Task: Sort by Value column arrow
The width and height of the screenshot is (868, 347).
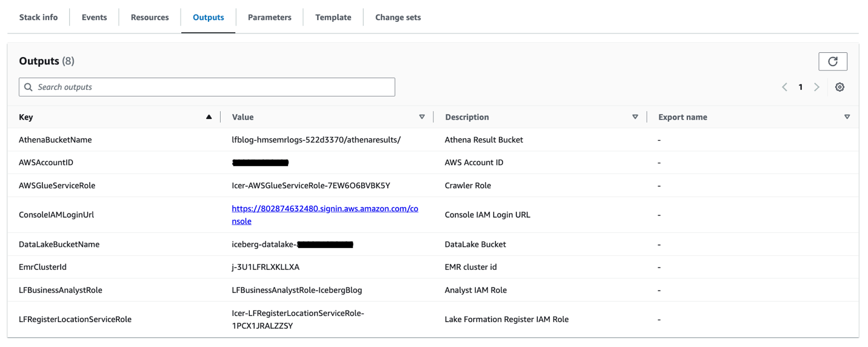Action: pos(422,117)
